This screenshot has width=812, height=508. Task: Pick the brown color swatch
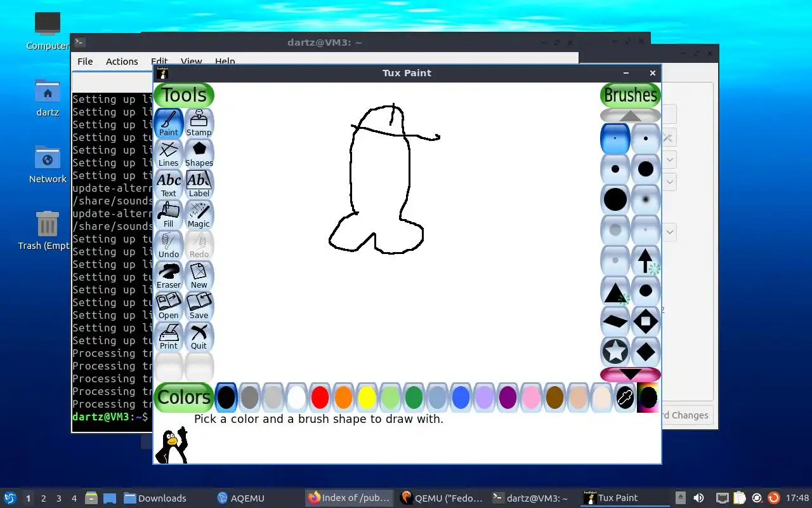point(554,398)
